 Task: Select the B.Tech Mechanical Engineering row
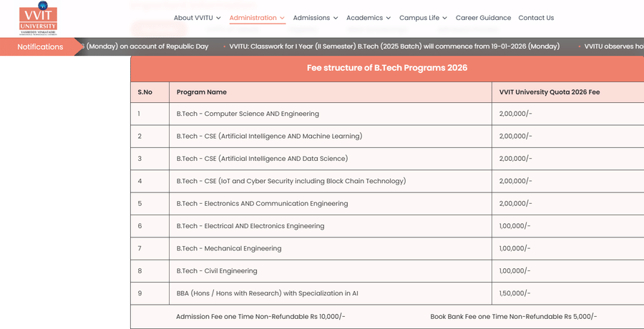point(229,248)
